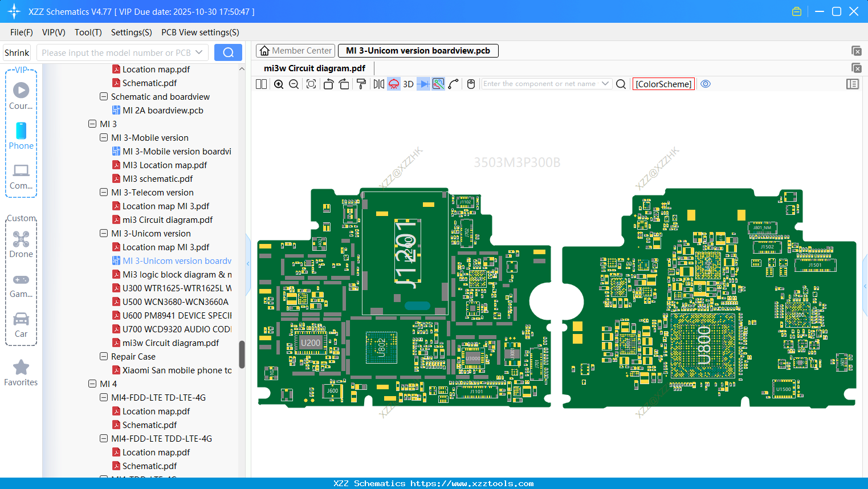Select the curved measurement tool on toolbar
Image resolution: width=868 pixels, height=489 pixels.
(454, 84)
